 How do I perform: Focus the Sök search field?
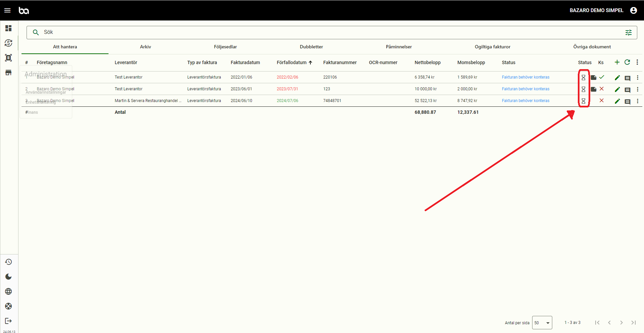click(332, 32)
